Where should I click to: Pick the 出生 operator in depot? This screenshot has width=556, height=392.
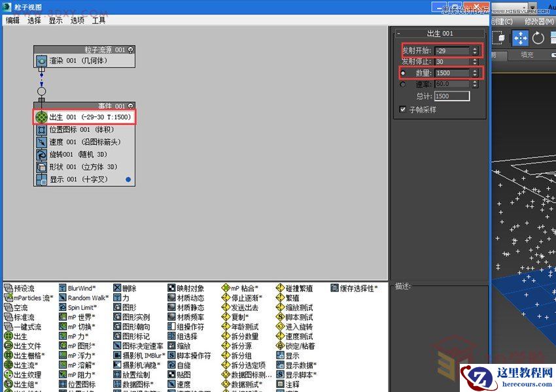[x=16, y=336]
